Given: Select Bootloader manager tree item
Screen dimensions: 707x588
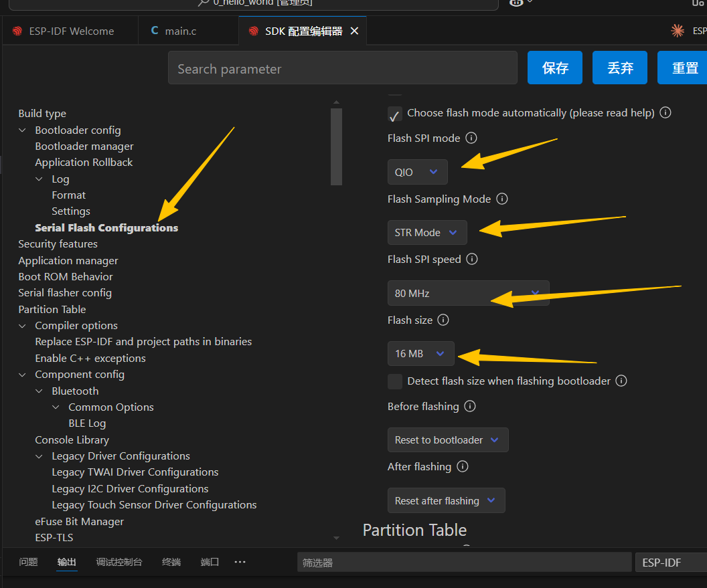Looking at the screenshot, I should [84, 146].
